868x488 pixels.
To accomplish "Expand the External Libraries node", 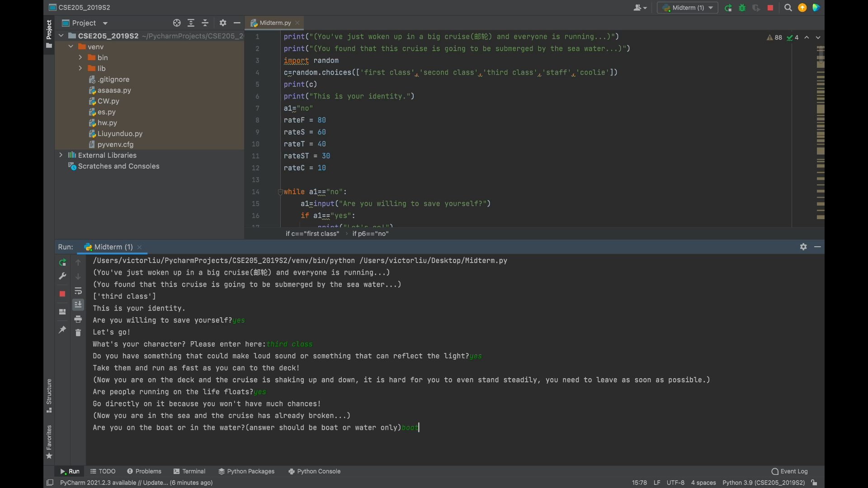I will click(x=61, y=155).
